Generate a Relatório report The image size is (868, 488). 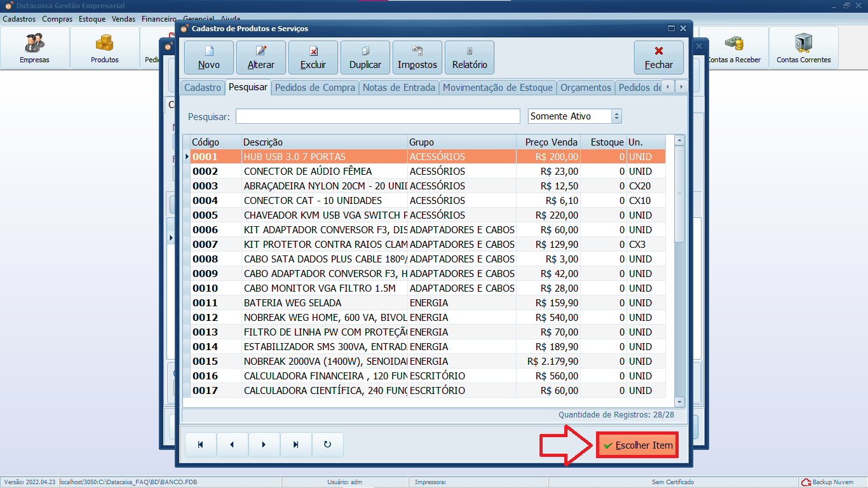pyautogui.click(x=469, y=57)
